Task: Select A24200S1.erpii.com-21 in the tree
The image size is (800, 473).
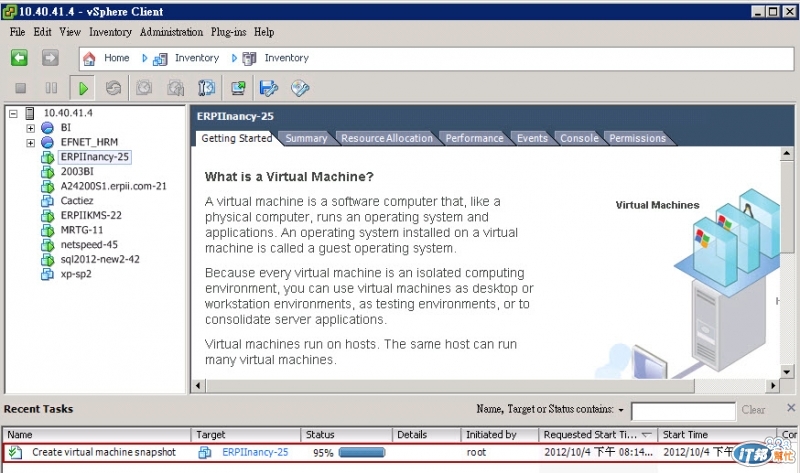Action: click(x=113, y=186)
